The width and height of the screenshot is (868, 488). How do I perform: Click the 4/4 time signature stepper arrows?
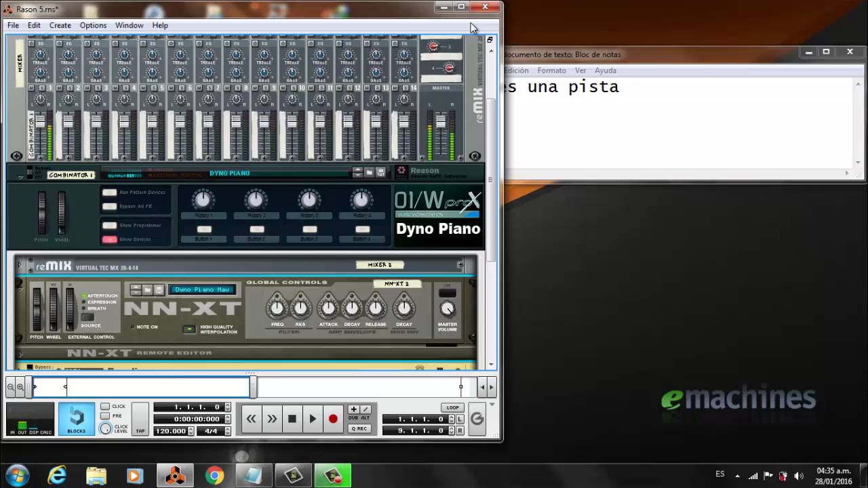tap(228, 431)
